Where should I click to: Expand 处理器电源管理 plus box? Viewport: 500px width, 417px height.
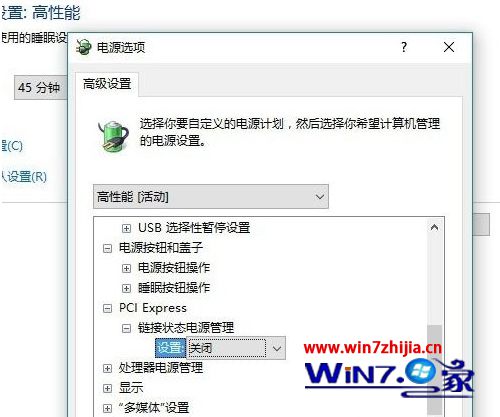[107, 368]
